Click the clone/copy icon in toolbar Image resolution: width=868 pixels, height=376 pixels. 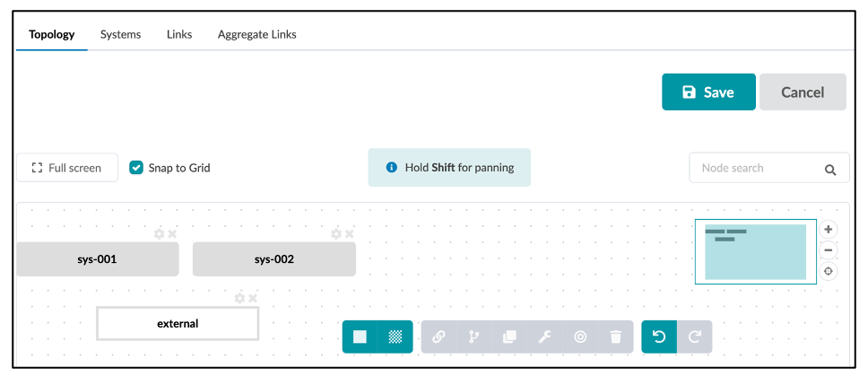point(508,337)
